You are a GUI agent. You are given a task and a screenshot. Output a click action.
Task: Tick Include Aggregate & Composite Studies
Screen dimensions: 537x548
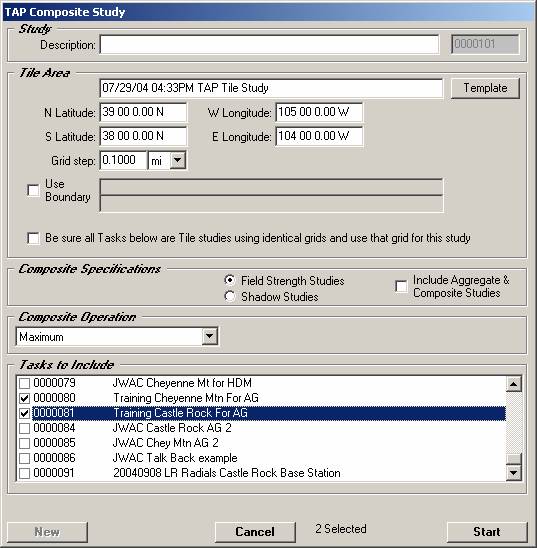[x=401, y=286]
